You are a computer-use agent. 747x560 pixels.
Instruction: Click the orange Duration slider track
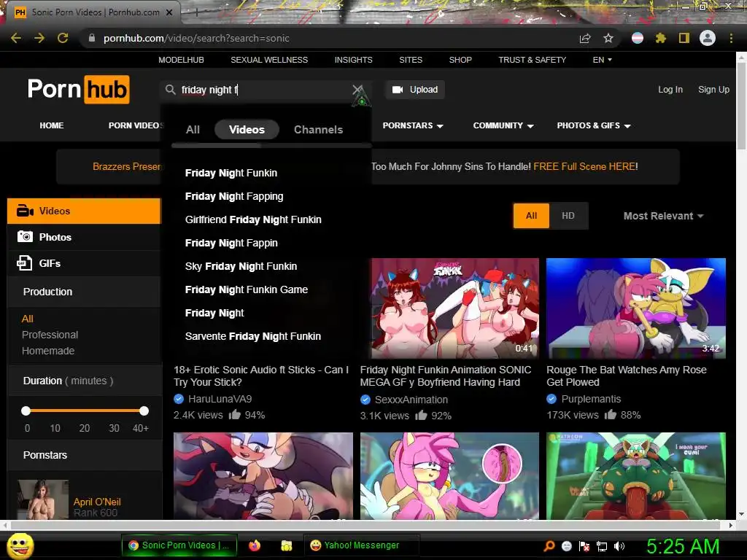(x=85, y=411)
